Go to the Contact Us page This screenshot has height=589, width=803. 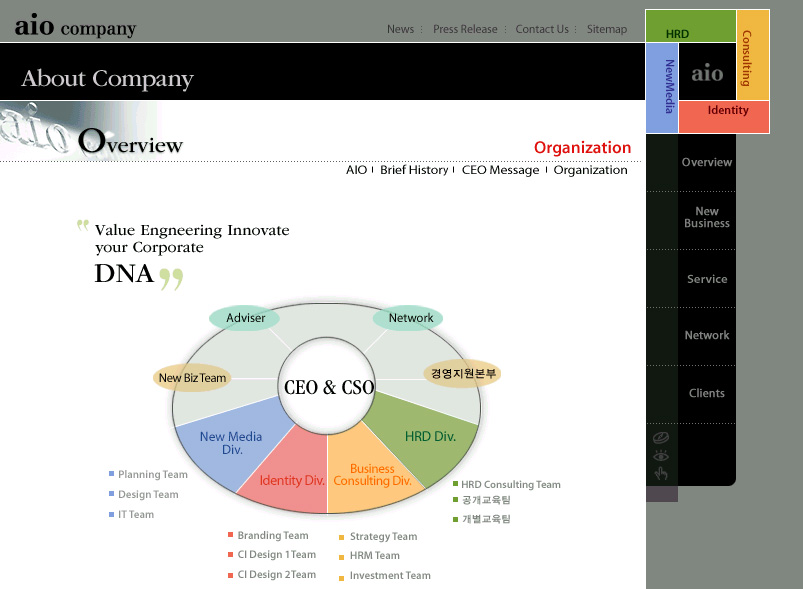click(x=542, y=29)
